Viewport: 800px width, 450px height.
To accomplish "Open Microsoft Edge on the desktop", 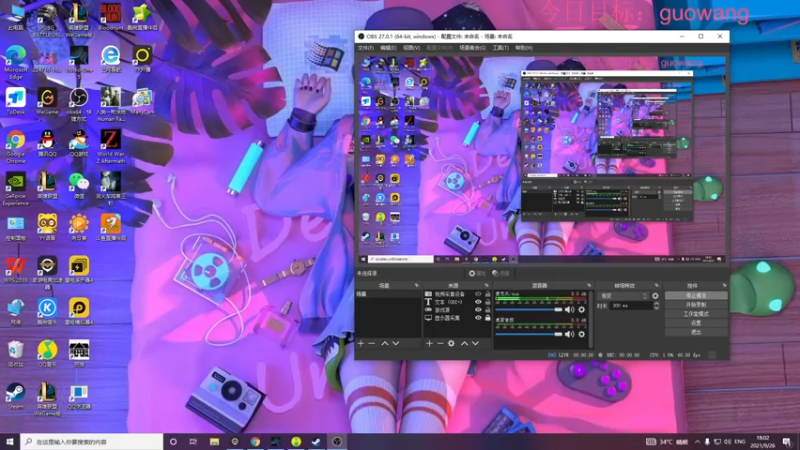I will pyautogui.click(x=16, y=62).
